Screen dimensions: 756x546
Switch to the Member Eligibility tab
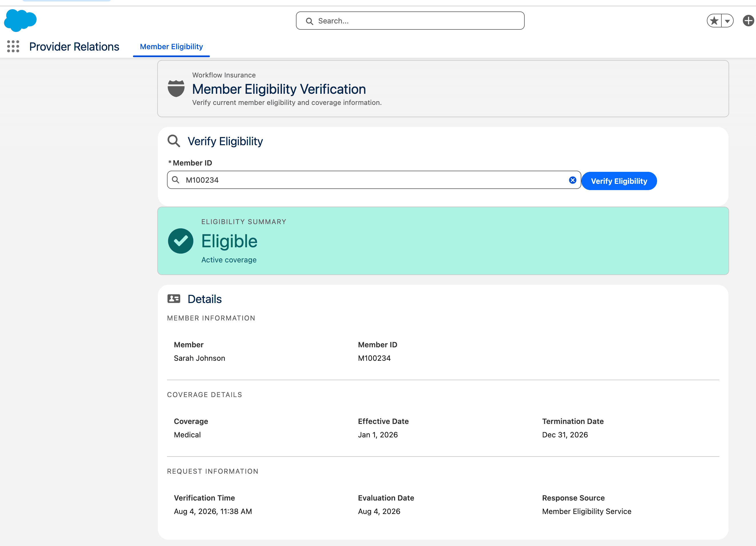(171, 47)
